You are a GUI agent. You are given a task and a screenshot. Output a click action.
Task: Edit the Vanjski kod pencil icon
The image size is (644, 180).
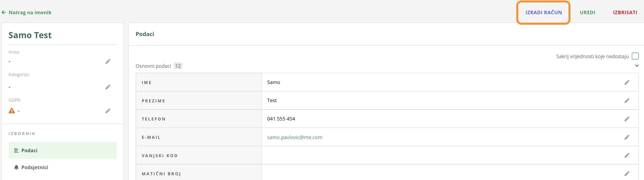click(627, 155)
